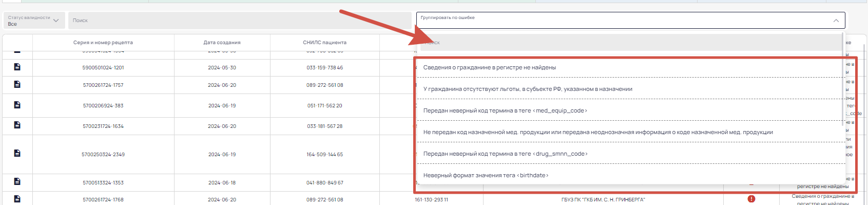This screenshot has width=868, height=205.
Task: Click SNILS 051-171-562 20
Action: tap(325, 106)
